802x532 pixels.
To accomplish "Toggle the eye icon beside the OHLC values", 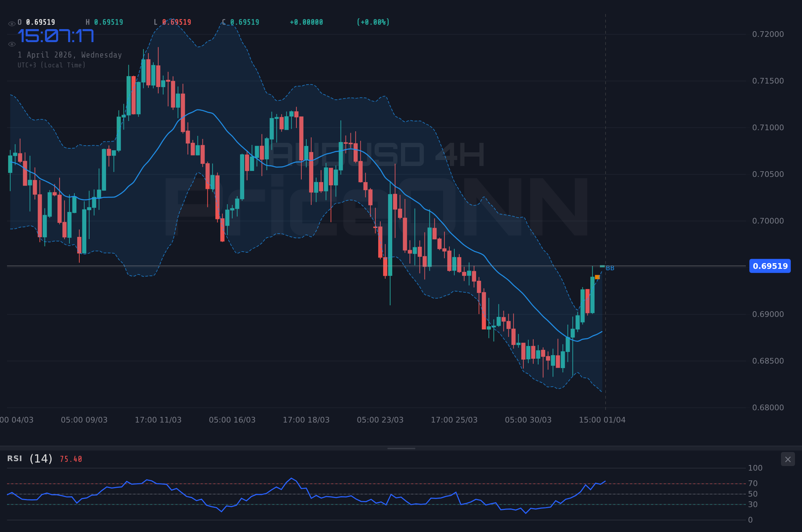I will point(12,24).
